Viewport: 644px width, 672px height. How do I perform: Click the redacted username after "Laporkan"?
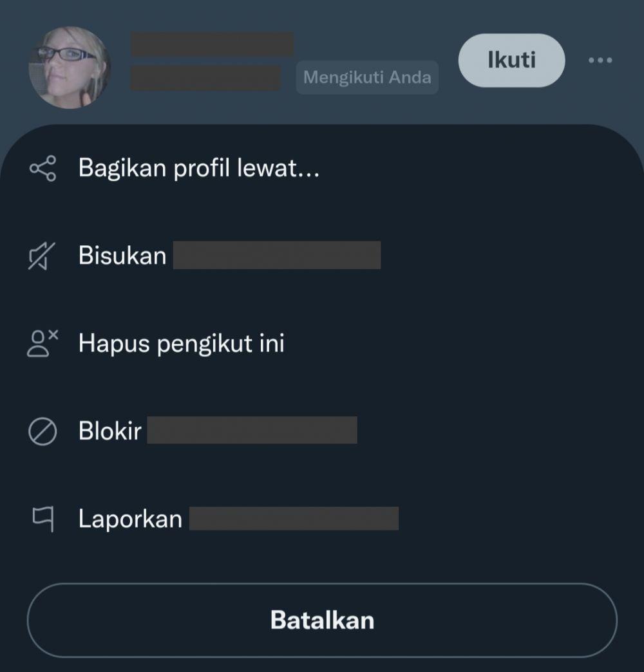[x=294, y=518]
